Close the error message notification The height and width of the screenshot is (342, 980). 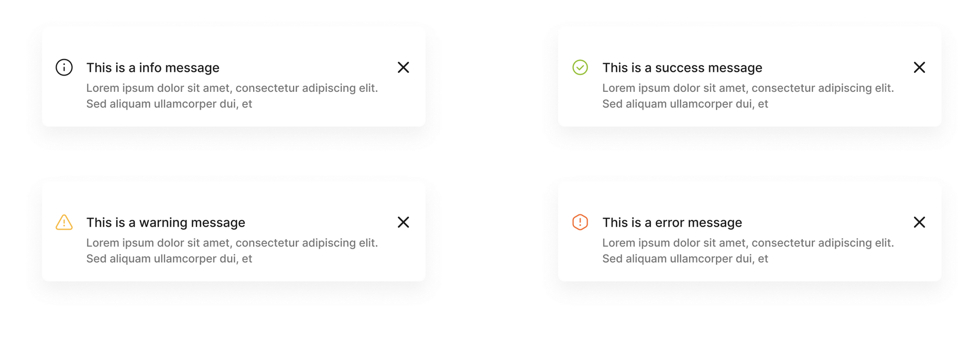[x=919, y=222]
